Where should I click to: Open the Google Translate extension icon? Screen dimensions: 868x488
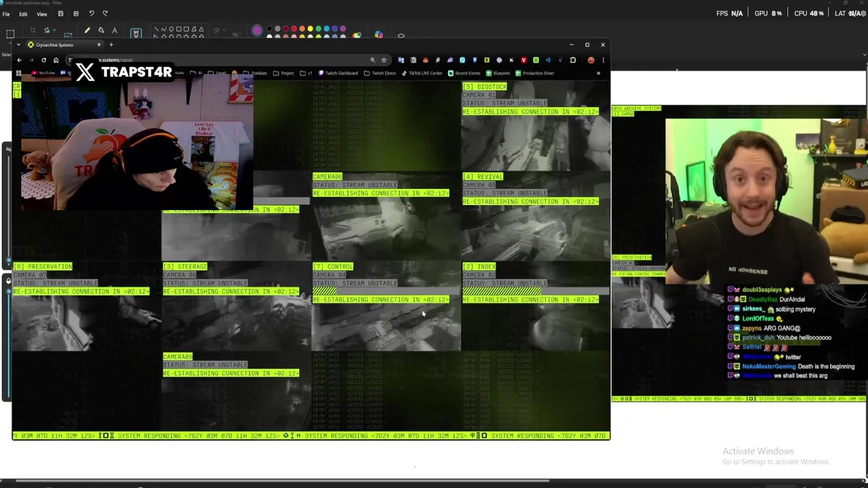pyautogui.click(x=401, y=60)
